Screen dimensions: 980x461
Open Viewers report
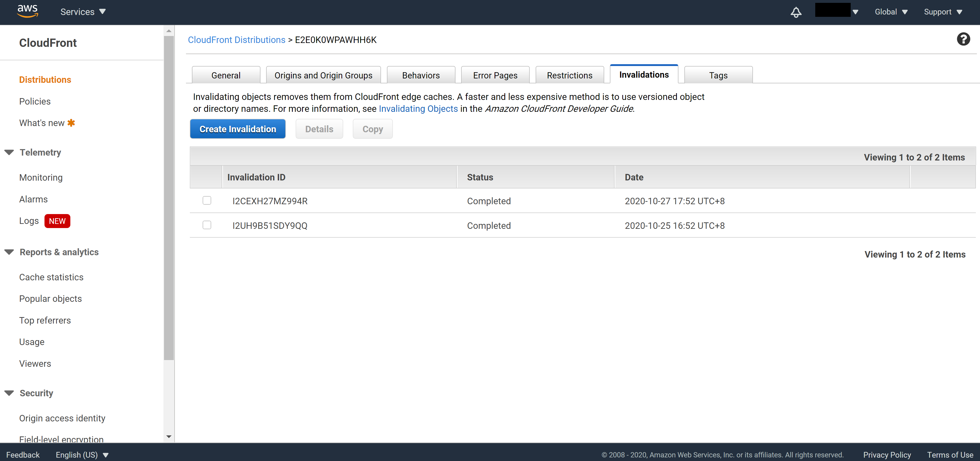tap(35, 364)
